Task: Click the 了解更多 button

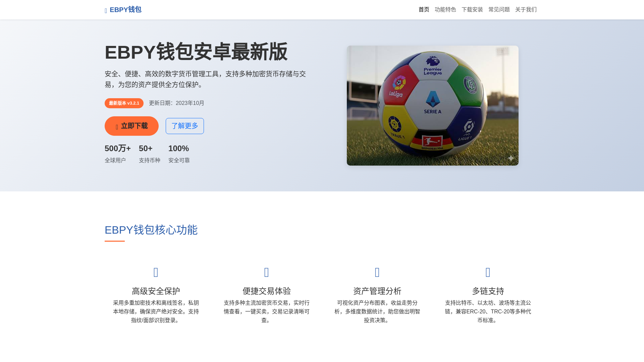Action: tap(185, 126)
